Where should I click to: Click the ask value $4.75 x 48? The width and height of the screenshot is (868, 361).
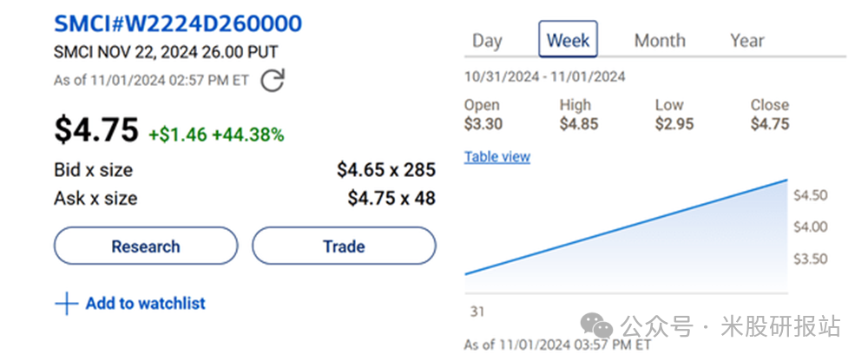(391, 198)
